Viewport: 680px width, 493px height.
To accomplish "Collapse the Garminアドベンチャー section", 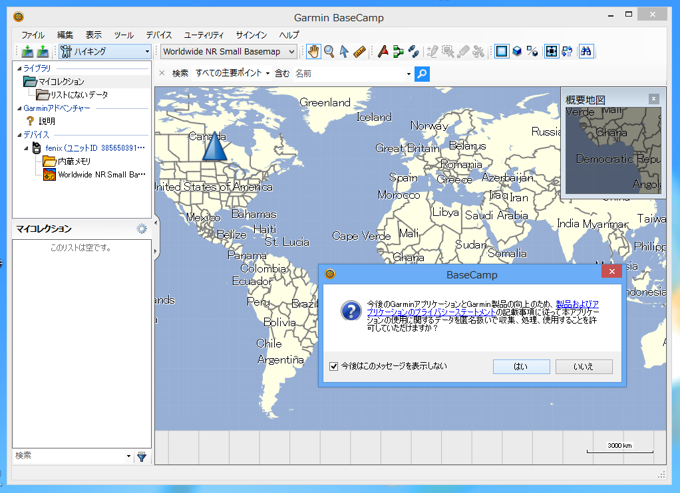I will pos(19,108).
